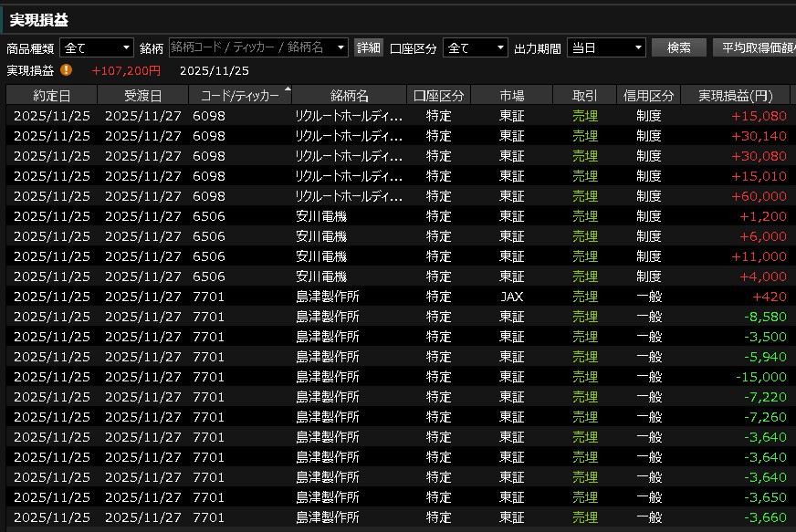Sort by the 受渡日 column header
This screenshot has width=796, height=532.
click(142, 96)
